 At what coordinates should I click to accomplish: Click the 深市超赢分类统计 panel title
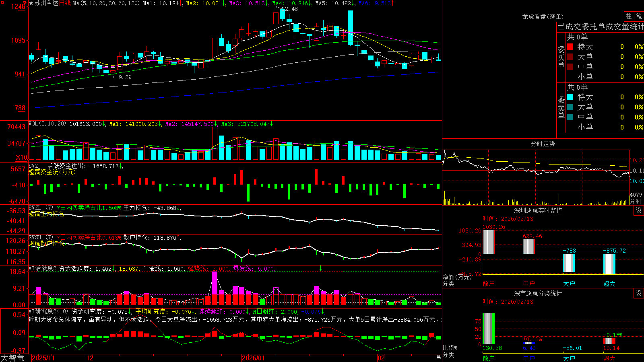coord(538,293)
